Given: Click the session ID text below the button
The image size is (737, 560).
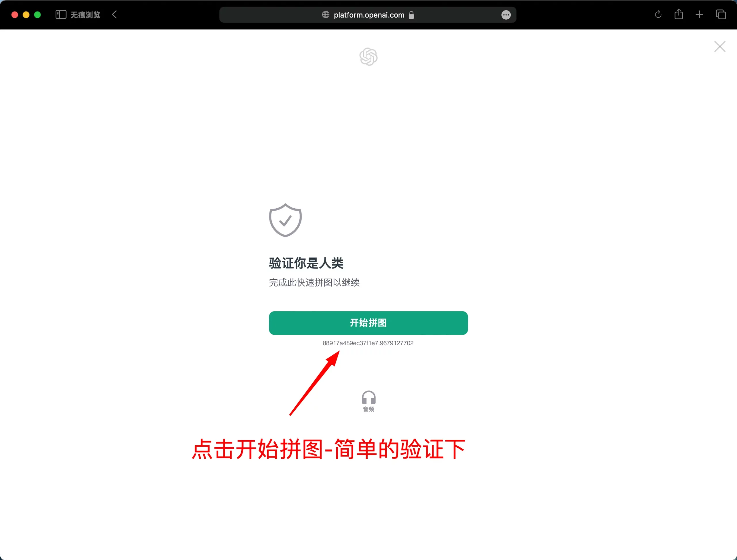Looking at the screenshot, I should (x=368, y=343).
